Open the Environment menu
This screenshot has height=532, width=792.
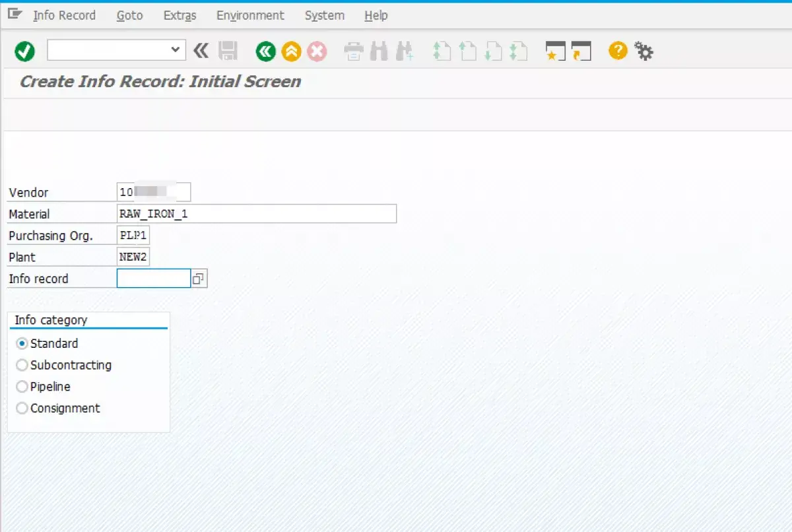click(x=250, y=15)
